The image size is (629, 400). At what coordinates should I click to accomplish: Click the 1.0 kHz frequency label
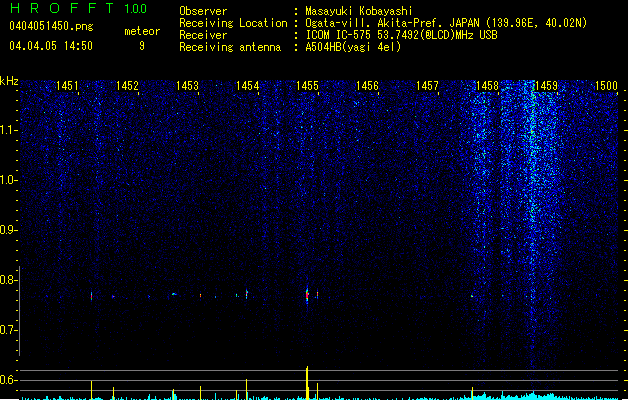[x=8, y=180]
